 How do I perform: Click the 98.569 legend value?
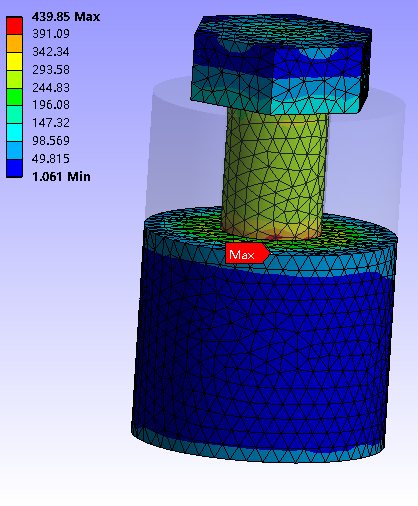(51, 141)
